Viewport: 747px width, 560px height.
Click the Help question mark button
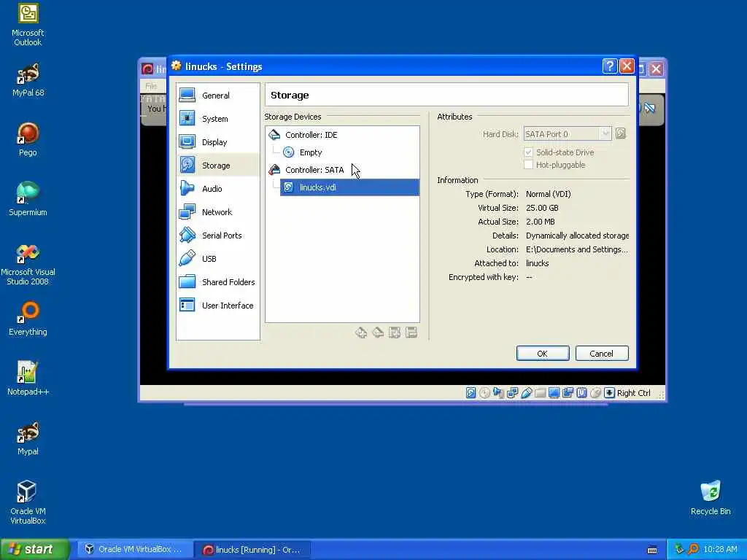point(609,66)
